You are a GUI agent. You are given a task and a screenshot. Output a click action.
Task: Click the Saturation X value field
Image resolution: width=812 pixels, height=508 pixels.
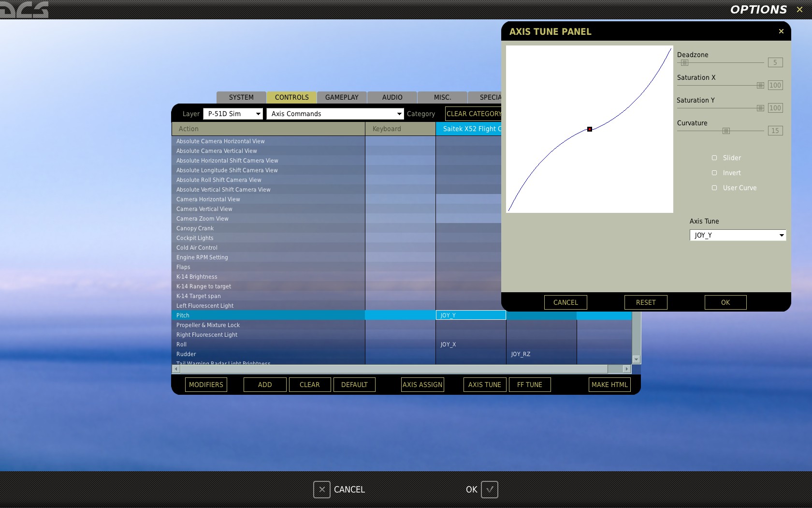click(775, 85)
